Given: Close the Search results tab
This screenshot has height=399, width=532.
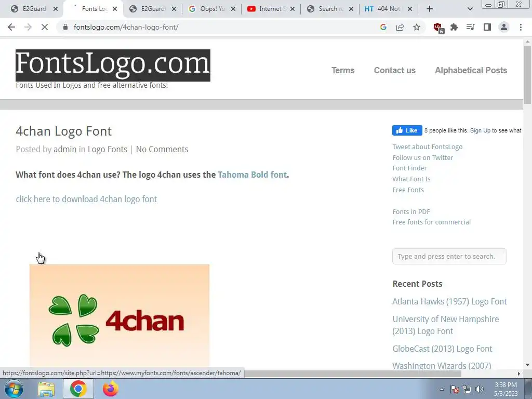Looking at the screenshot, I should (x=351, y=9).
